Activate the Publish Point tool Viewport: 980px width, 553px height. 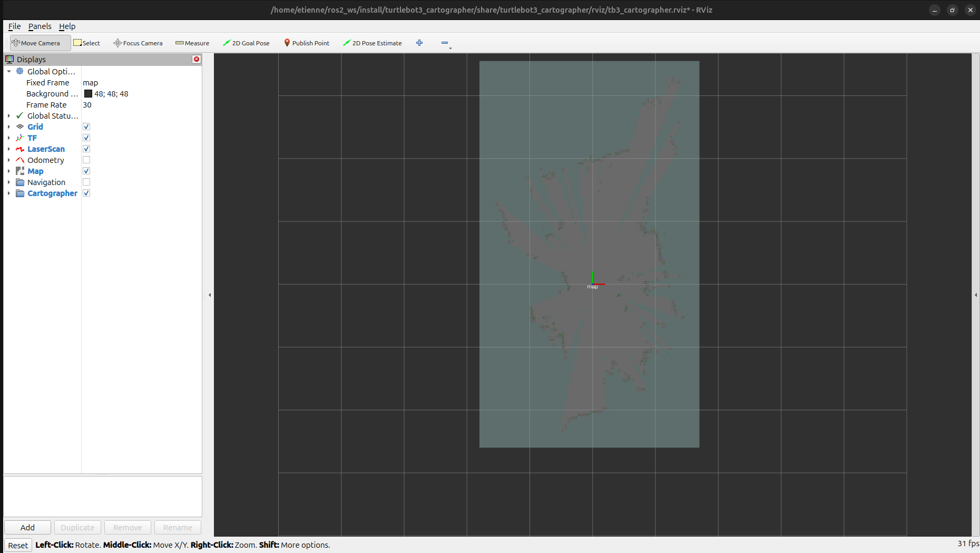pos(307,43)
